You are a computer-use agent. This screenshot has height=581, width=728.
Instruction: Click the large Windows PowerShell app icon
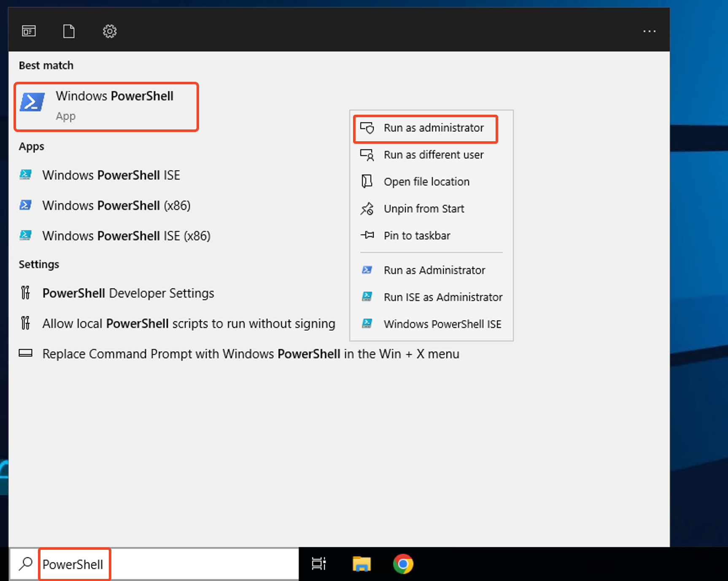[32, 102]
